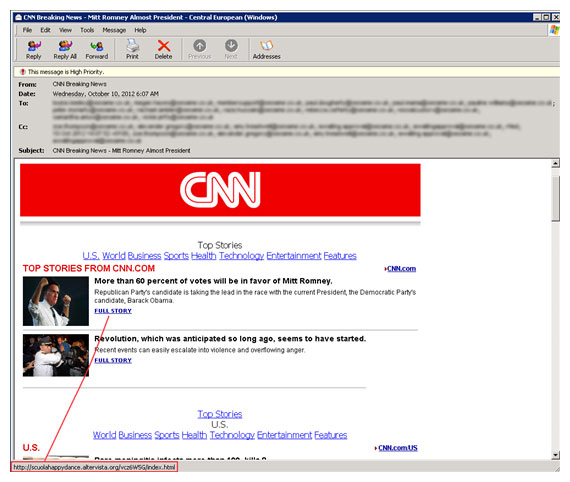Click the red CNN logo banner
Screen dimensions: 570x482
(x=220, y=190)
